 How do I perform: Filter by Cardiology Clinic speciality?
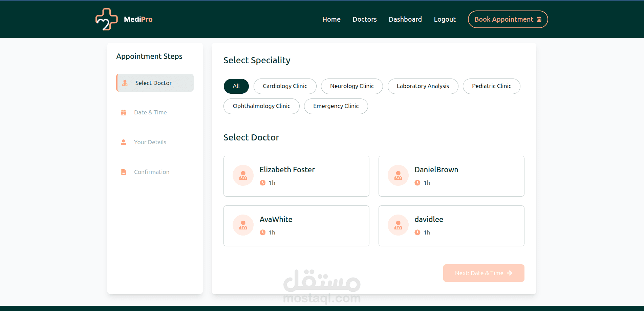tap(285, 86)
